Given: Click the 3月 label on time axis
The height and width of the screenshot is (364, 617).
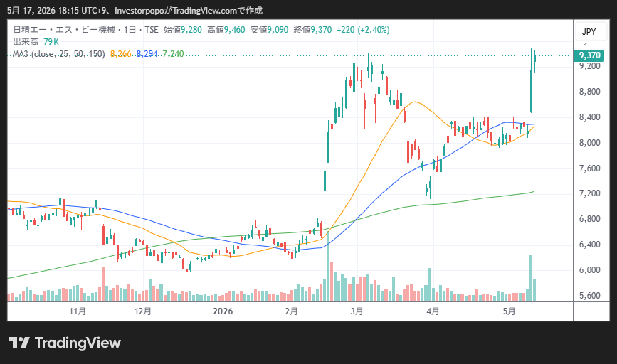Looking at the screenshot, I should coord(357,311).
